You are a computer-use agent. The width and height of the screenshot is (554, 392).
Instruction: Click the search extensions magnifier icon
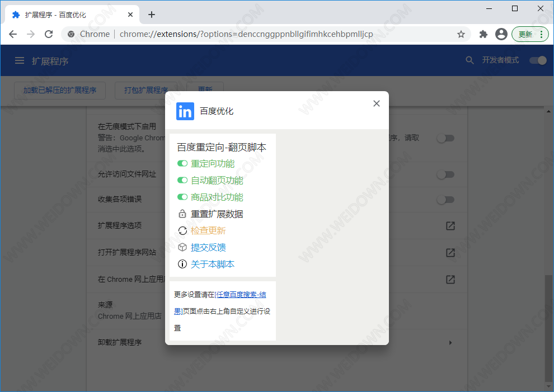pyautogui.click(x=469, y=60)
